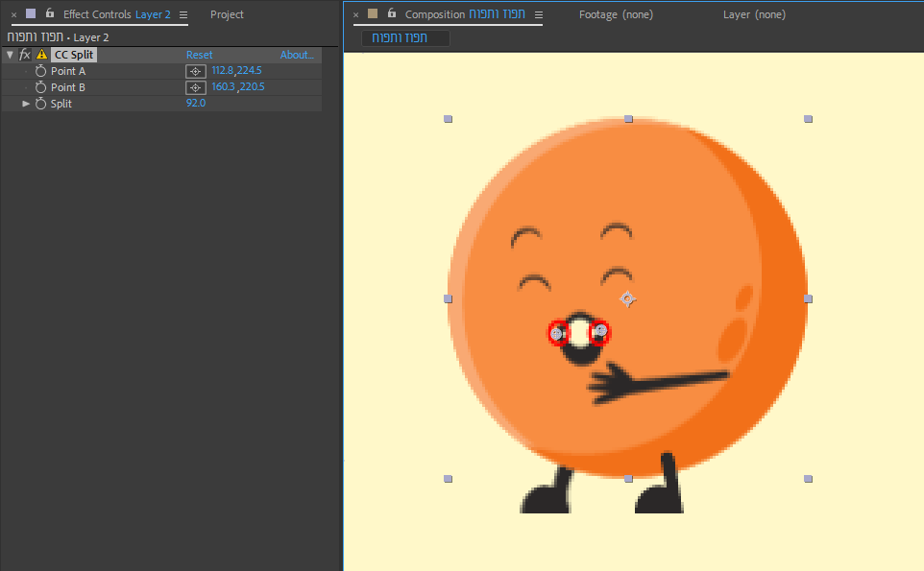Select the Effect Controls Layer 2 tab

[116, 14]
